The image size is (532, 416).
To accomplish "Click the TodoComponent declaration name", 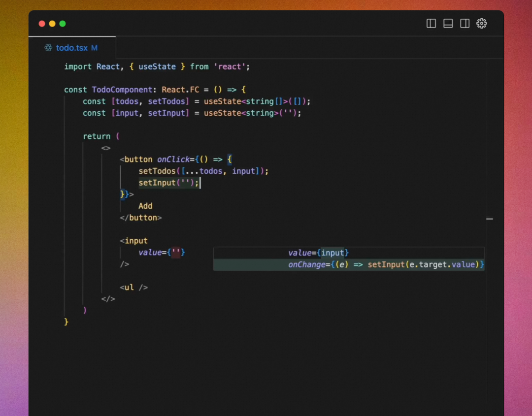I will [x=122, y=90].
